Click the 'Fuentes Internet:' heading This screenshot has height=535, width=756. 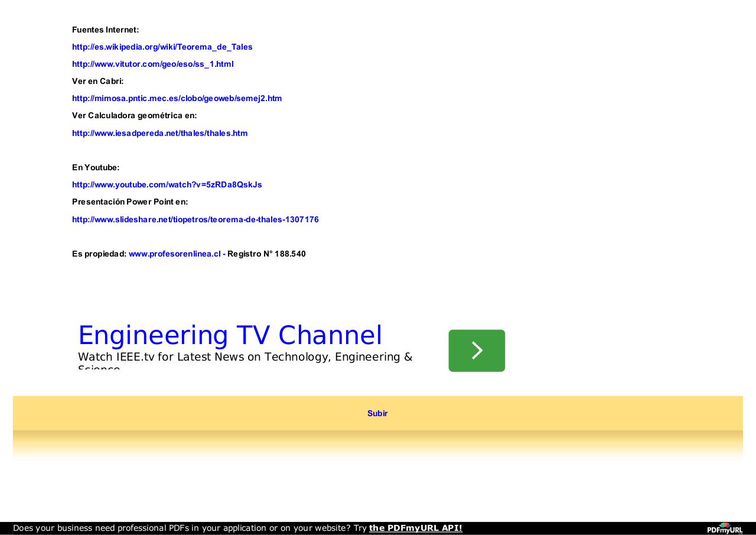coord(105,30)
